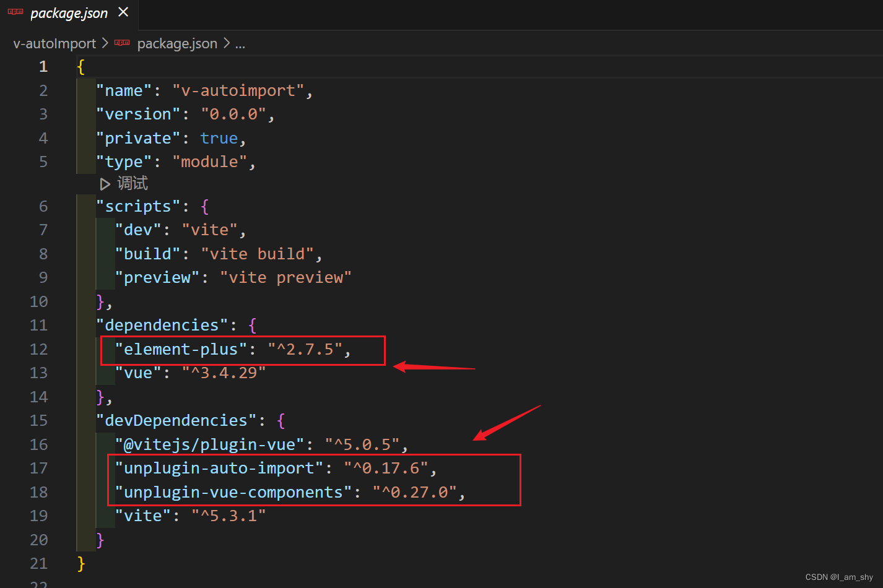
Task: Click the "vite preview" value
Action: [286, 277]
